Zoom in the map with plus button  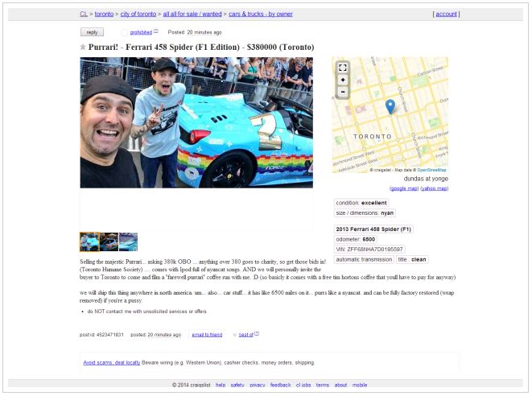pos(343,80)
